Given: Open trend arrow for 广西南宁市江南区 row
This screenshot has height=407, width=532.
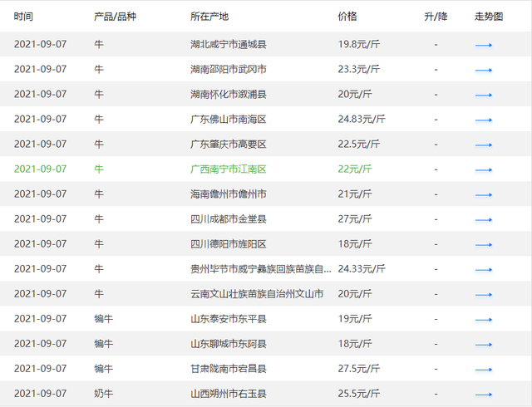Looking at the screenshot, I should pyautogui.click(x=484, y=169).
